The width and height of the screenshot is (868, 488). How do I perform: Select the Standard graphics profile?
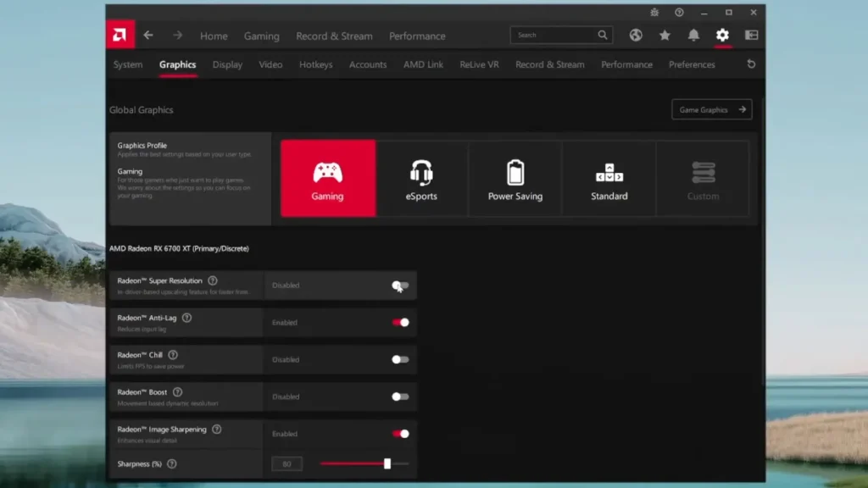pyautogui.click(x=609, y=178)
